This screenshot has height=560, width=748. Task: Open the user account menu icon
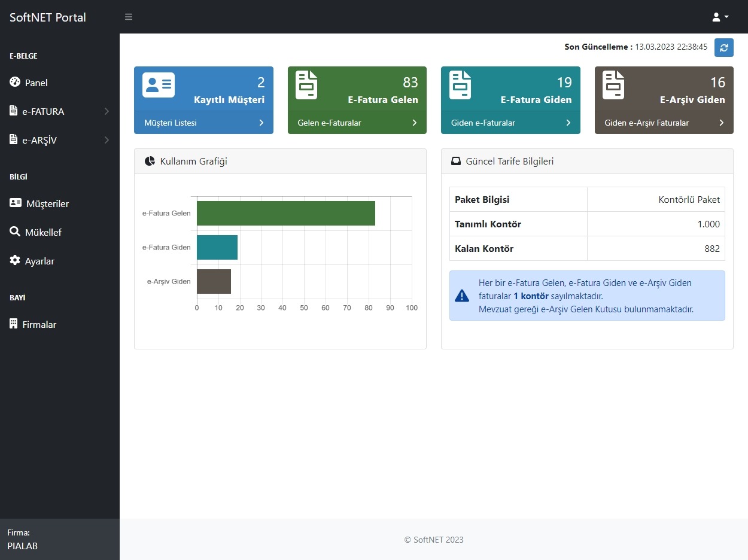[720, 17]
